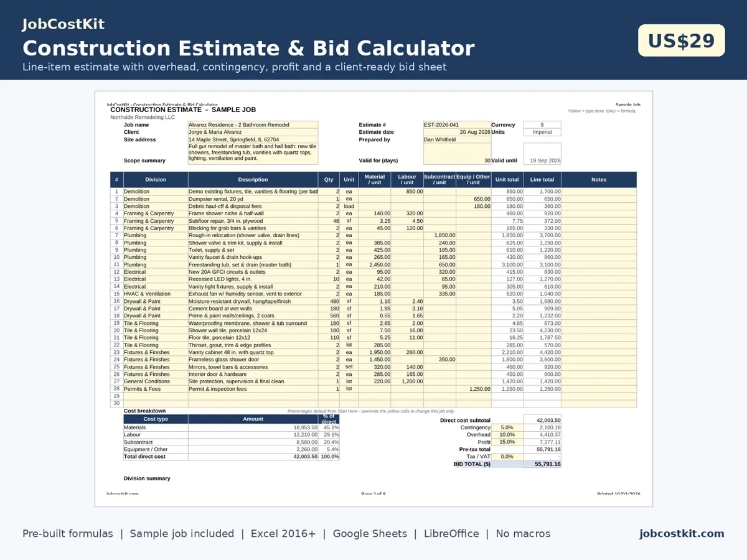Select 'Freestanding tub, set & drain' cell
Image resolution: width=747 pixels, height=560 pixels.
(253, 264)
